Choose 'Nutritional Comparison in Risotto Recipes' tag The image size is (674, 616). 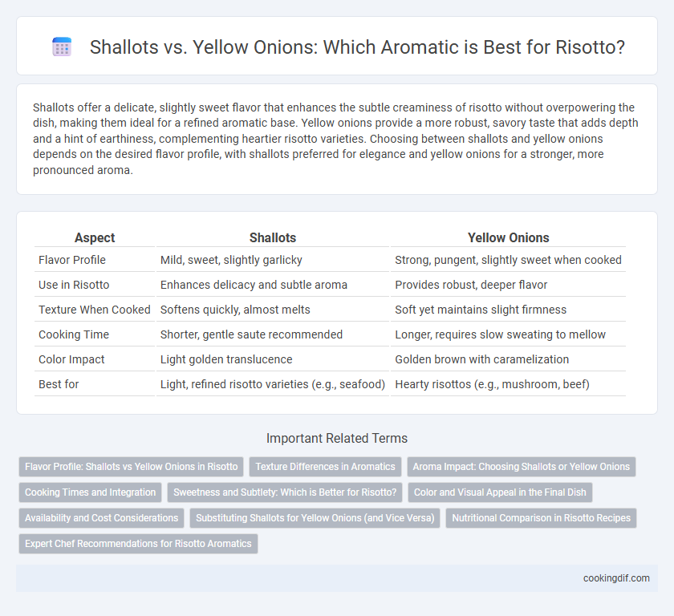[x=541, y=518]
